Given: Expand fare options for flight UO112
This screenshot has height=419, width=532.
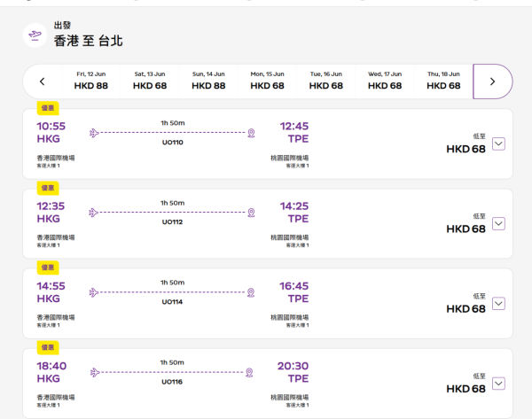Looking at the screenshot, I should pos(498,224).
